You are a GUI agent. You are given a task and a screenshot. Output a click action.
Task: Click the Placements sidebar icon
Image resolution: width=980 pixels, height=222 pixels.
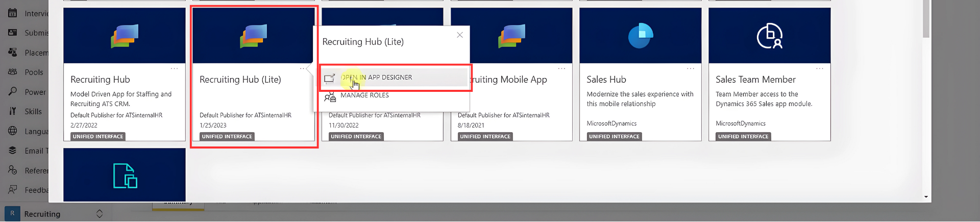[13, 53]
